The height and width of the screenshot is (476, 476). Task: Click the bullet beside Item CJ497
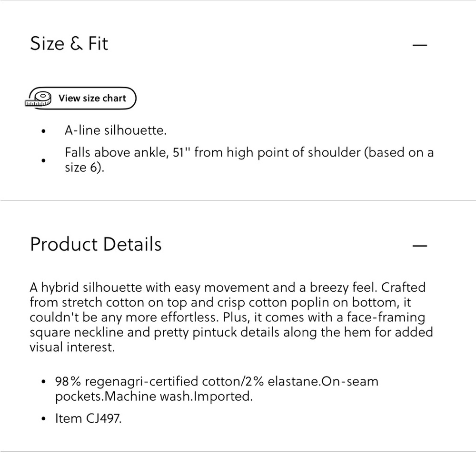[x=43, y=419]
